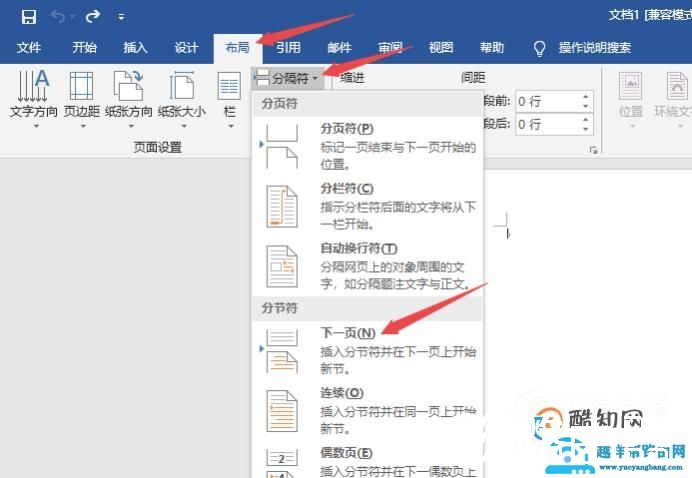Click the 分隔符 breaks dropdown button
Image resolution: width=692 pixels, height=478 pixels.
pos(287,78)
